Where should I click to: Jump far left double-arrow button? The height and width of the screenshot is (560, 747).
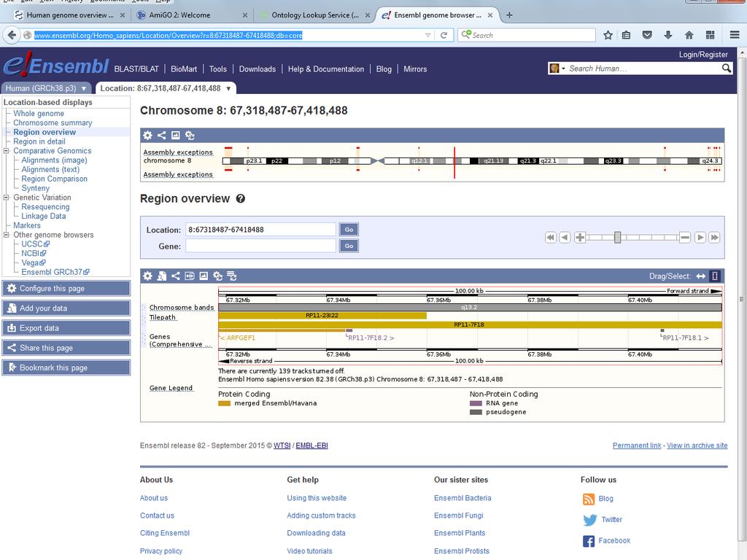(x=551, y=237)
